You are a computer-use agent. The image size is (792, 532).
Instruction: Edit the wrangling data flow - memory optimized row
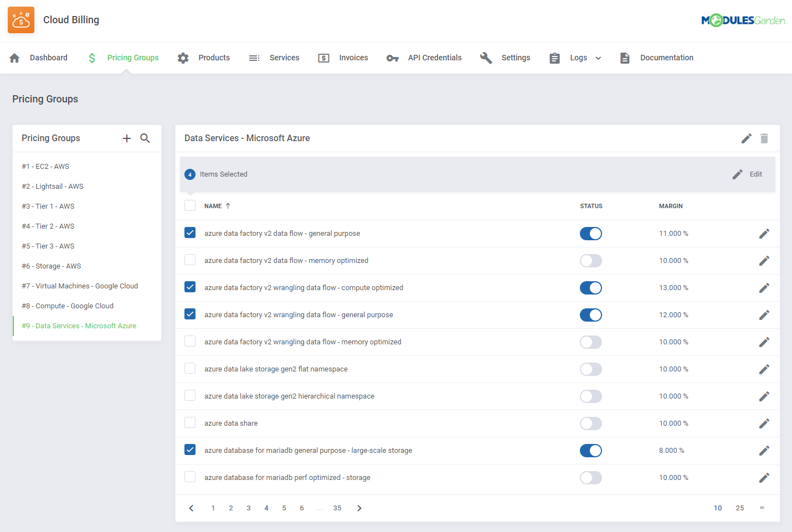(764, 342)
